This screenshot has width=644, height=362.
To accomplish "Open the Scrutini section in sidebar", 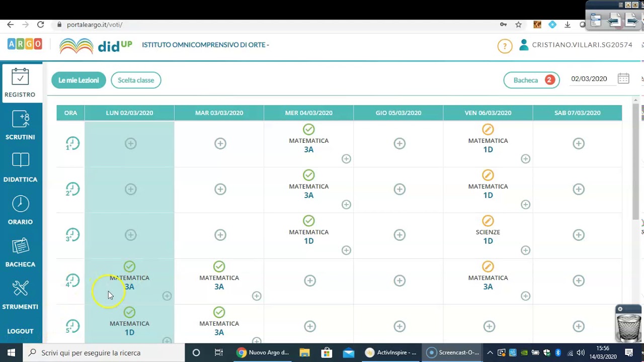I will click(20, 126).
